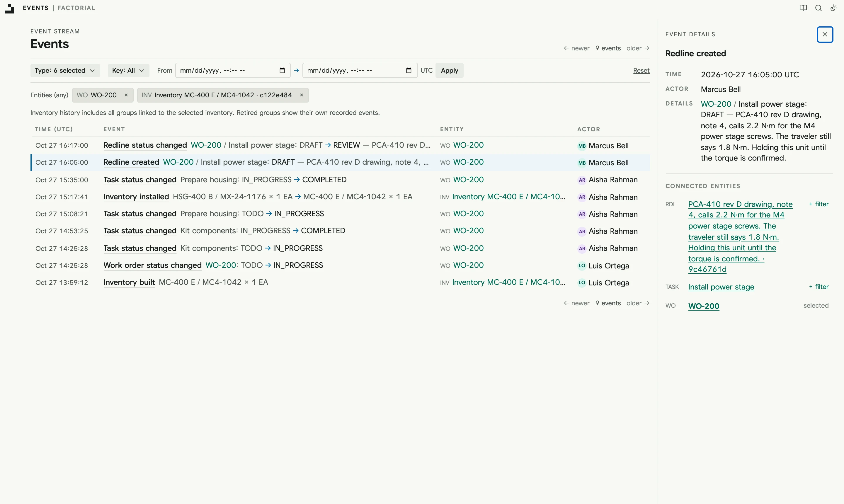Click the Reset filters link
This screenshot has height=504, width=844.
641,70
